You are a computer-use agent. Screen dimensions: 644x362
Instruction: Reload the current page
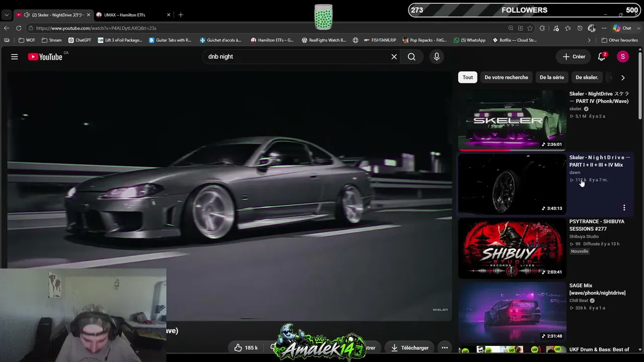coord(19,28)
